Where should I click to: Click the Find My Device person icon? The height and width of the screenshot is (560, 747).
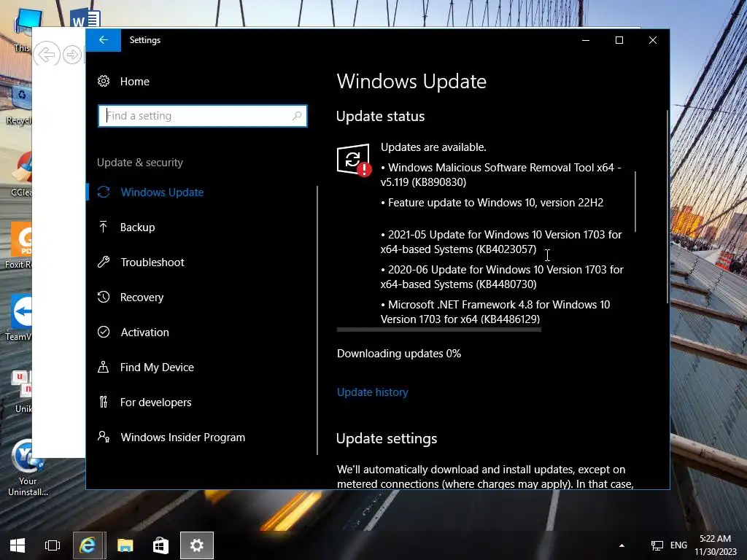tap(103, 367)
